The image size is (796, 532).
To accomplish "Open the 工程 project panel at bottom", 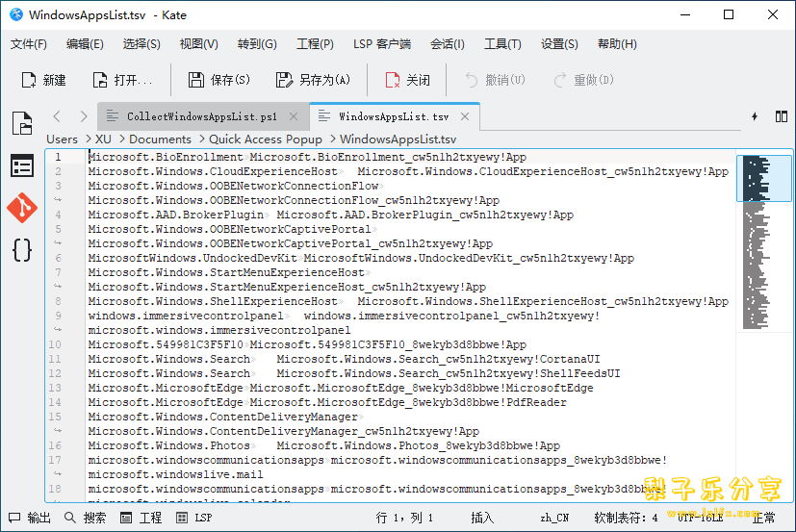I will click(141, 518).
